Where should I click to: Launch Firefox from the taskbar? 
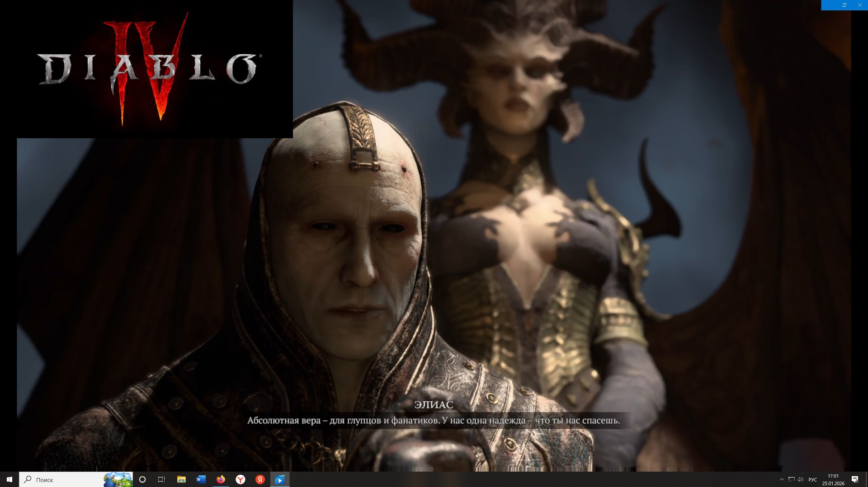[x=221, y=480]
